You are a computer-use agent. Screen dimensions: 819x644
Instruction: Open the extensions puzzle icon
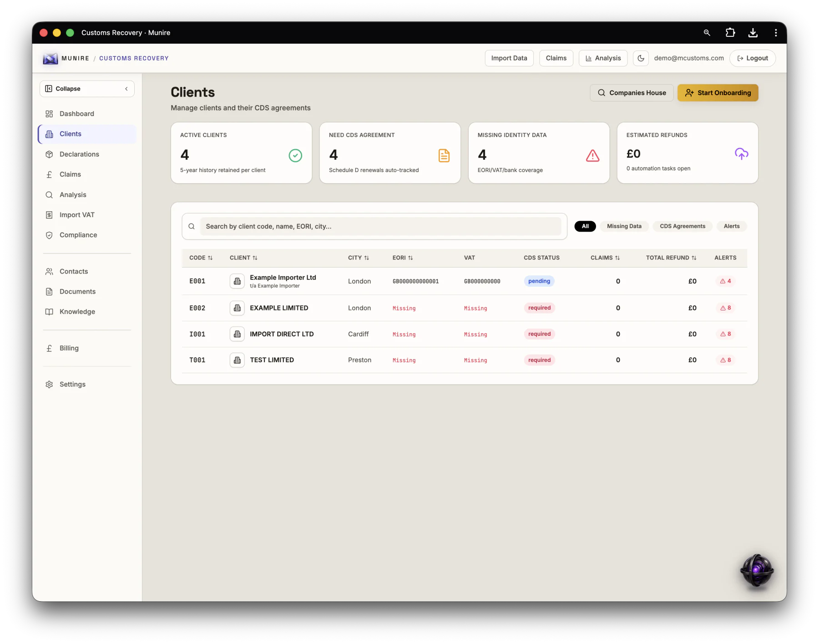[730, 33]
